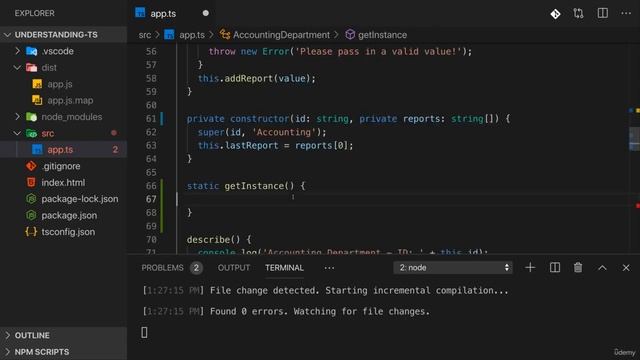Click the EXPLORER panel header
Screen dimensions: 640x360
point(35,13)
